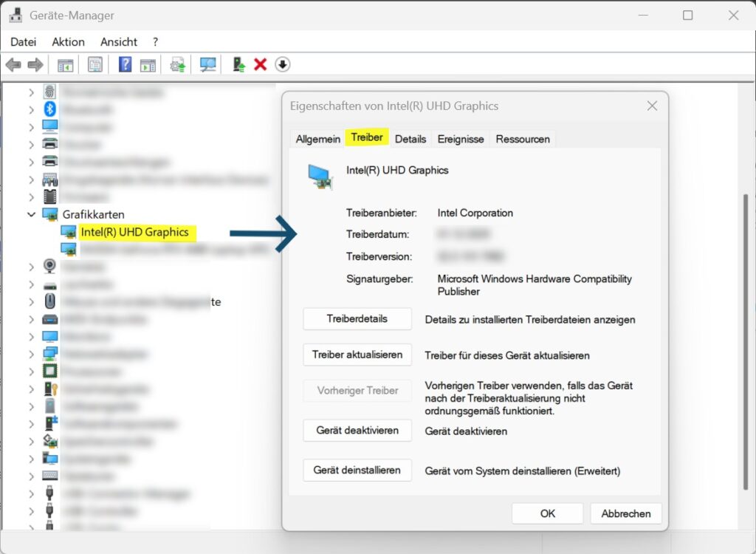756x554 pixels.
Task: Click the red X uninstall device icon
Action: 261,64
